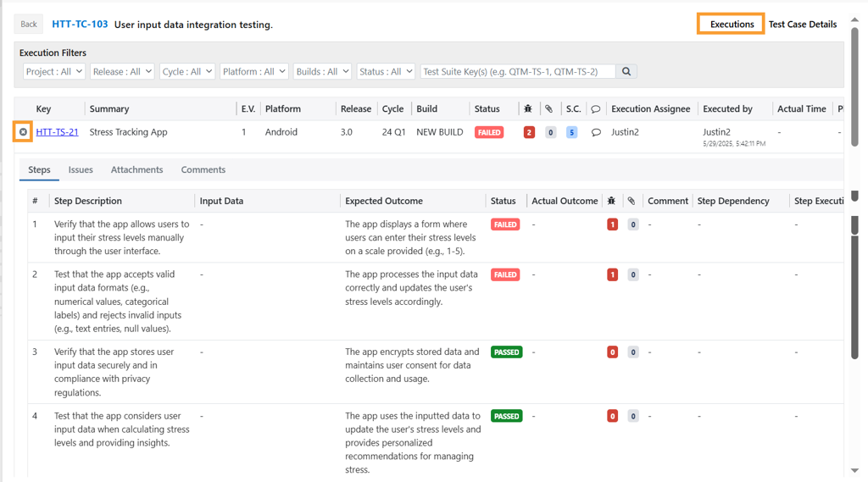Click the Expected Outcome column header
The height and width of the screenshot is (482, 868).
(384, 201)
